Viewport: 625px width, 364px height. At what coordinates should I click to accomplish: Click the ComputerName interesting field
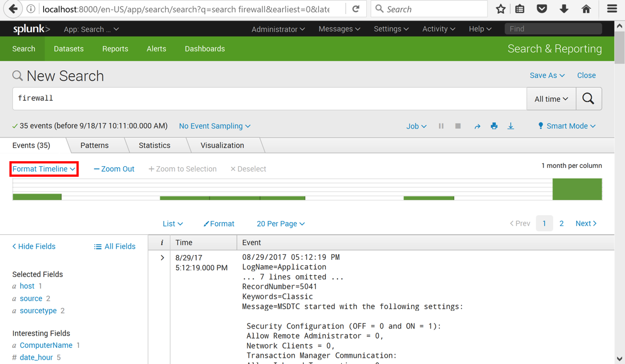pos(46,345)
